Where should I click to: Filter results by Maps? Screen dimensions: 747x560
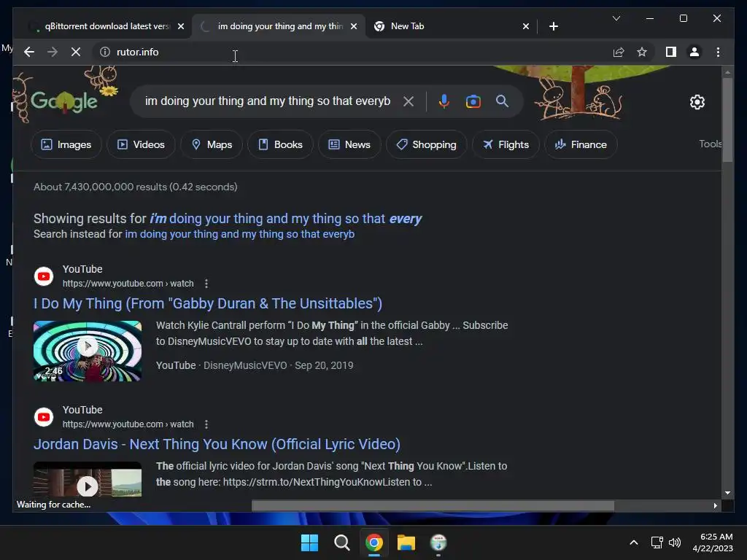point(212,144)
